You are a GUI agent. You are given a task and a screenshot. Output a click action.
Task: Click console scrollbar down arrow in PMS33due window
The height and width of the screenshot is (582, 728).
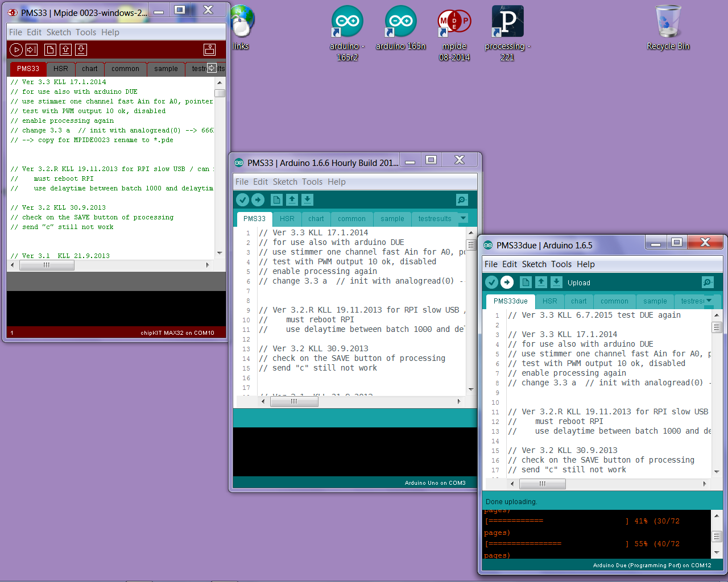tap(717, 552)
